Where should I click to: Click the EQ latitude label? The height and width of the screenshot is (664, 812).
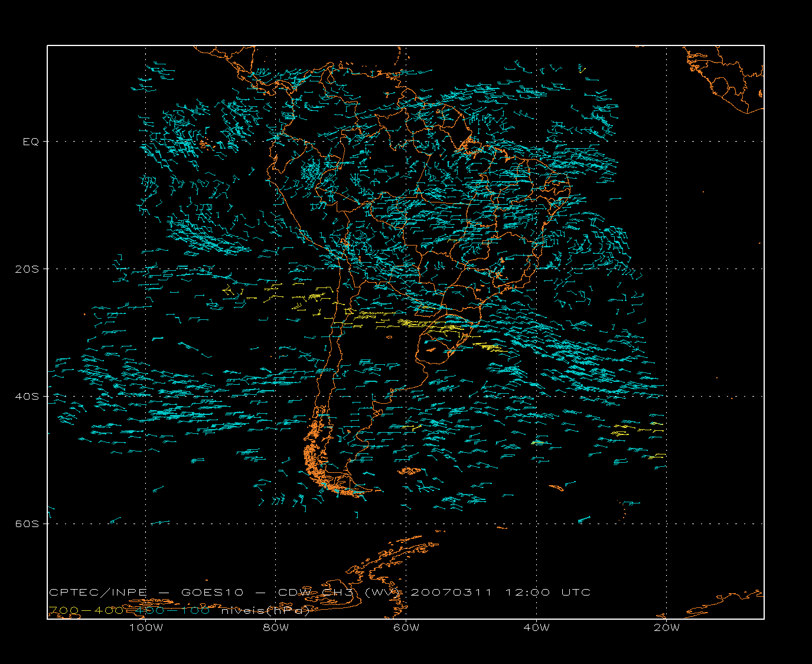[31, 142]
